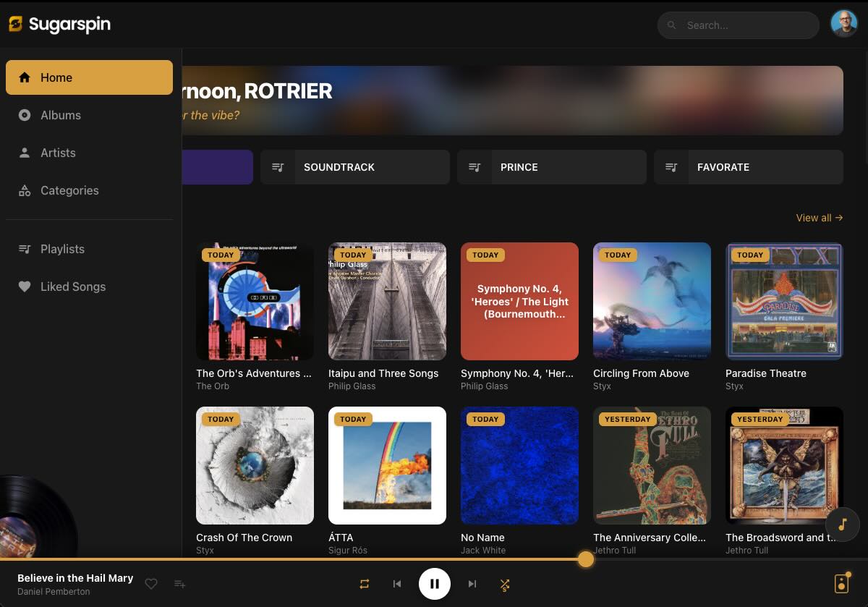Click the search magnifier icon

click(671, 25)
